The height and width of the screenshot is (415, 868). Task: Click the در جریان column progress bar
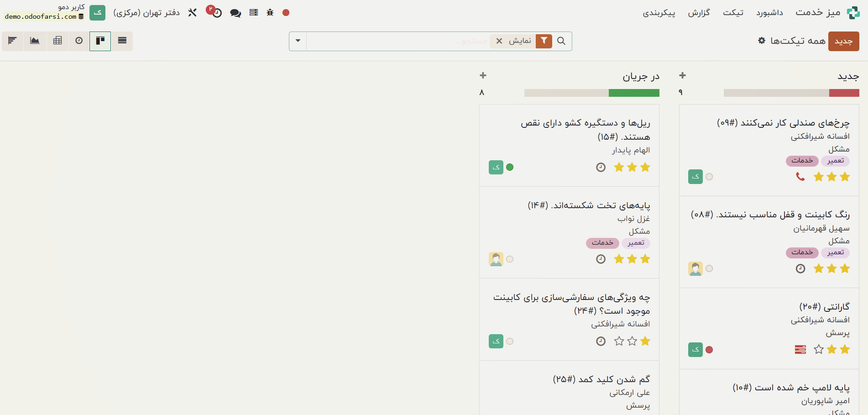(x=591, y=93)
